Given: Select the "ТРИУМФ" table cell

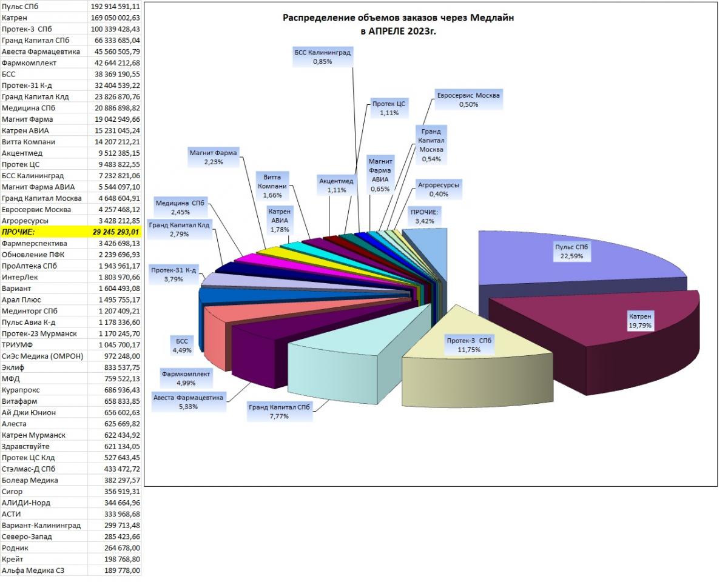Looking at the screenshot, I should [x=44, y=344].
